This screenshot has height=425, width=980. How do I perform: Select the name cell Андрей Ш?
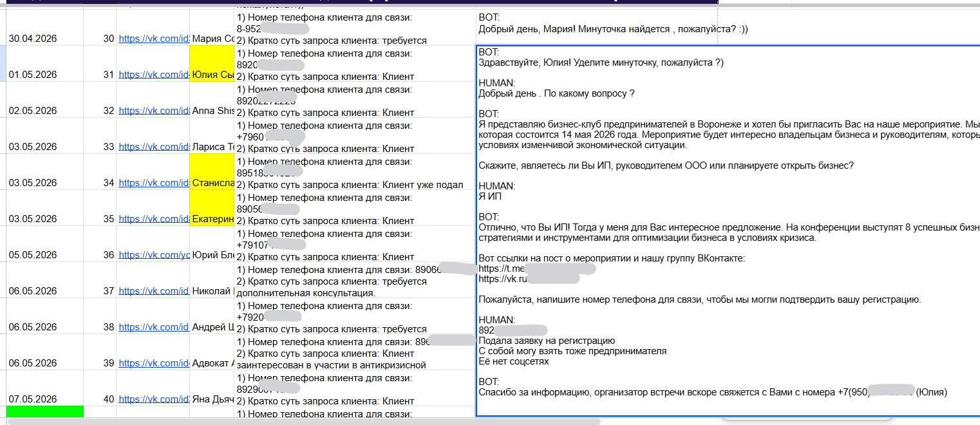[212, 316]
